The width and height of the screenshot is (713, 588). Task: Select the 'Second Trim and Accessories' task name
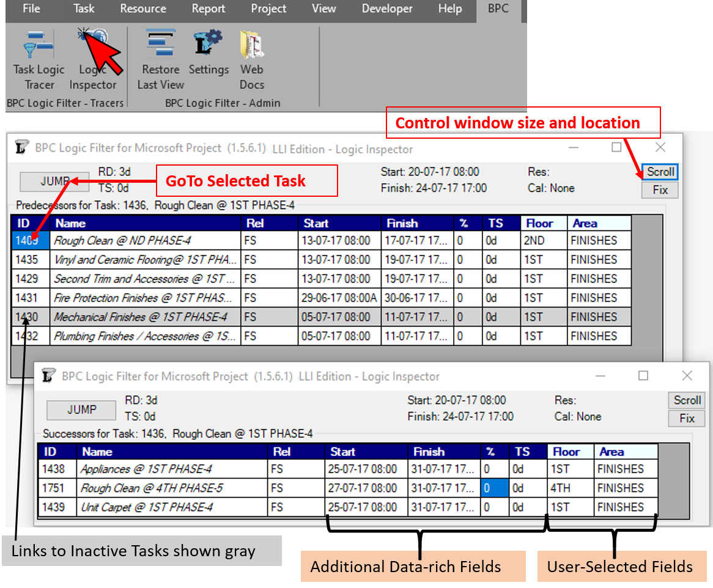tap(145, 279)
